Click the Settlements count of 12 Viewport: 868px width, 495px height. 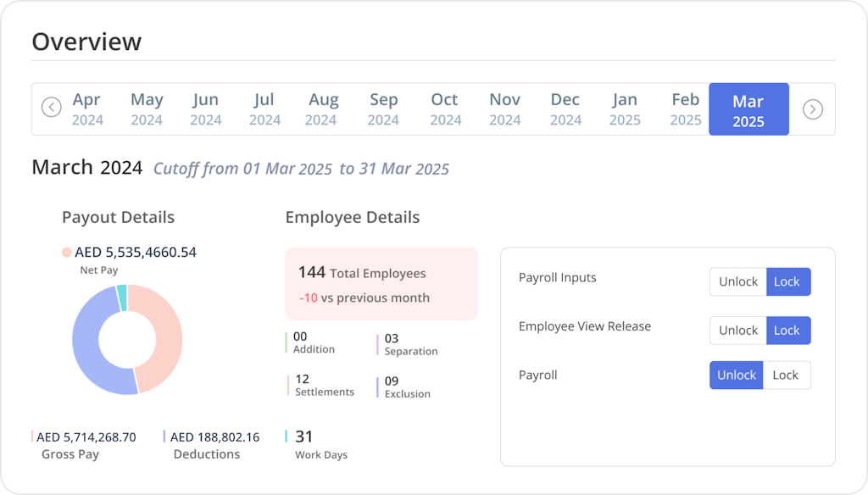point(303,379)
